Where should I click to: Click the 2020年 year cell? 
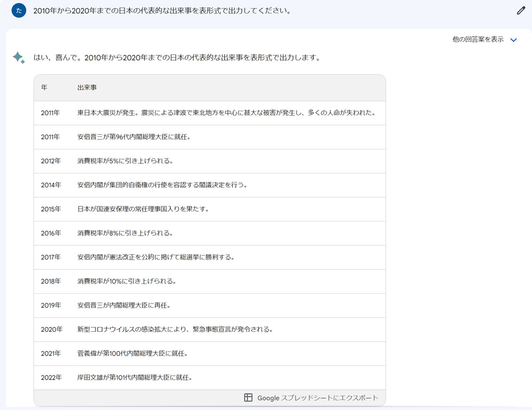52,330
